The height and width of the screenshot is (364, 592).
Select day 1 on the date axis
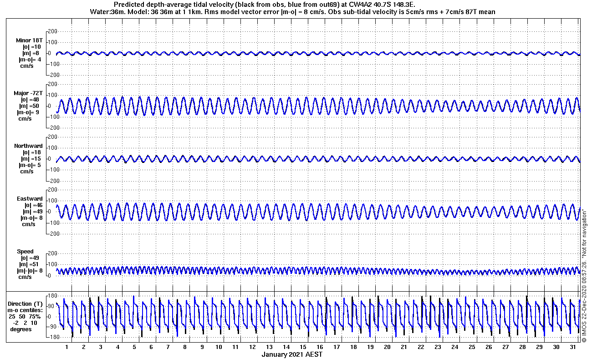click(x=67, y=347)
